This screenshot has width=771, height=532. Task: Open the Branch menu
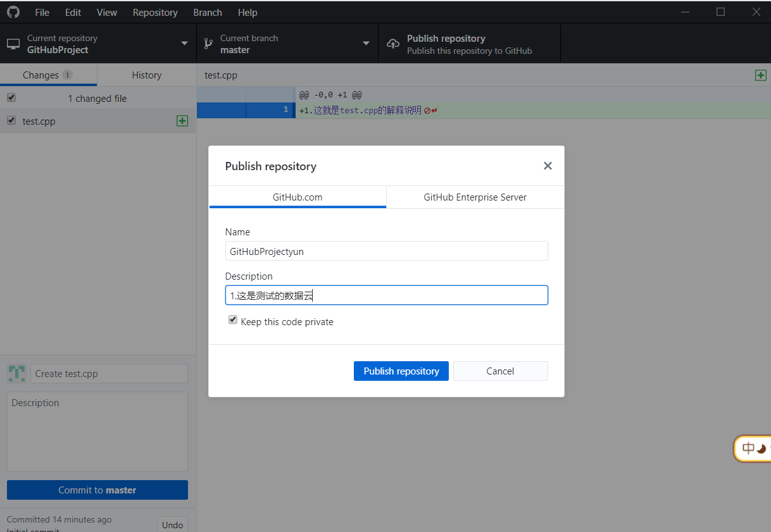pos(208,12)
